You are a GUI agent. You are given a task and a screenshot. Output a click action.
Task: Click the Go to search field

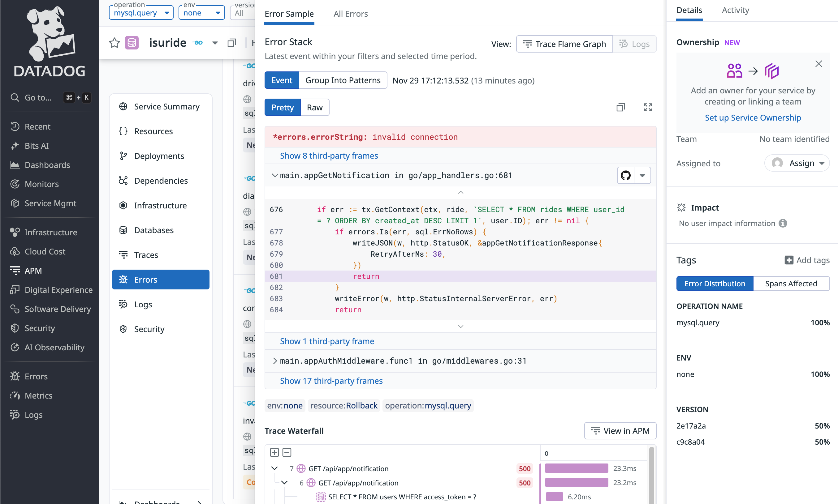pos(38,97)
